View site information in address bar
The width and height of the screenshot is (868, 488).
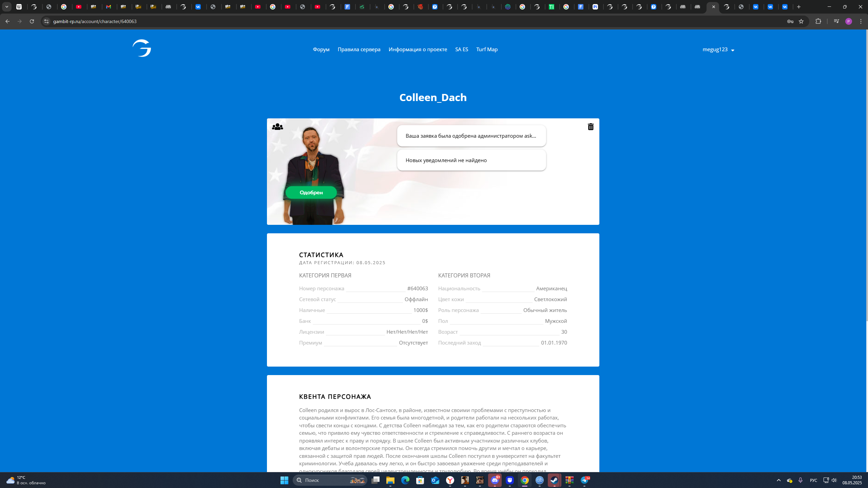click(x=46, y=21)
